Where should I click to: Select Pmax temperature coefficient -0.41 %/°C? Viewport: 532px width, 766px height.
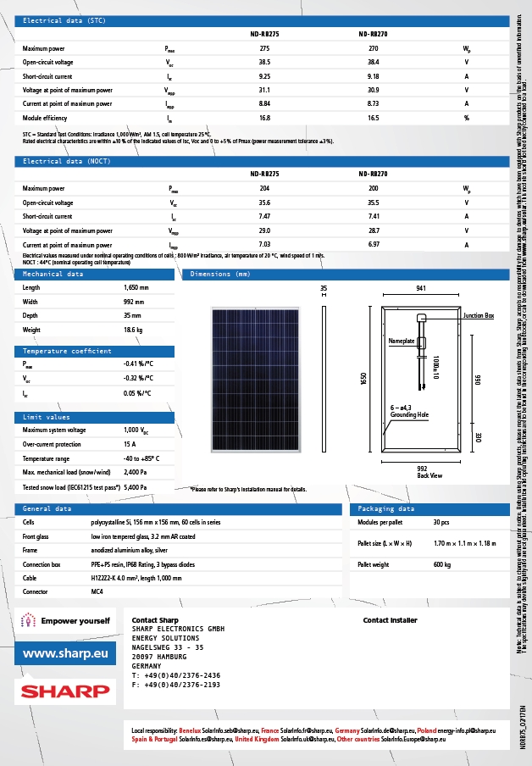(138, 364)
